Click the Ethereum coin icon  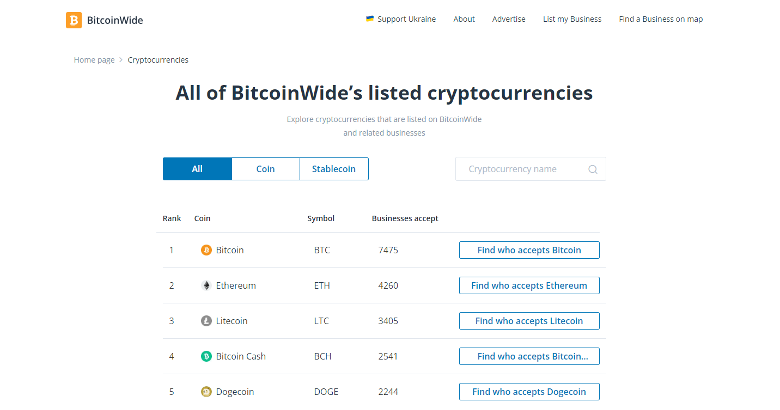206,286
